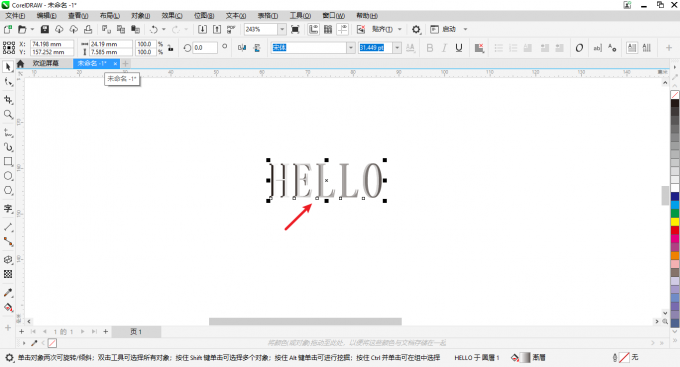Select the Pick tool in toolbox
The height and width of the screenshot is (367, 680).
[8, 67]
